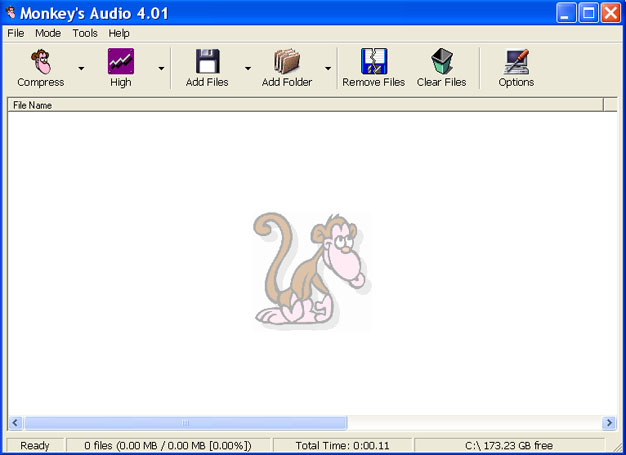Open the Help menu

click(x=119, y=33)
